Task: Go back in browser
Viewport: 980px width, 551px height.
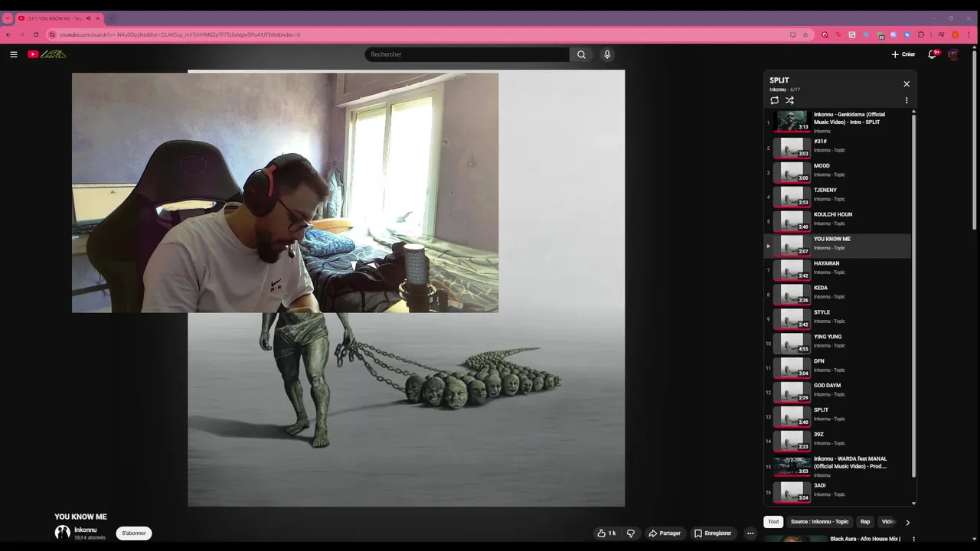Action: [x=8, y=34]
